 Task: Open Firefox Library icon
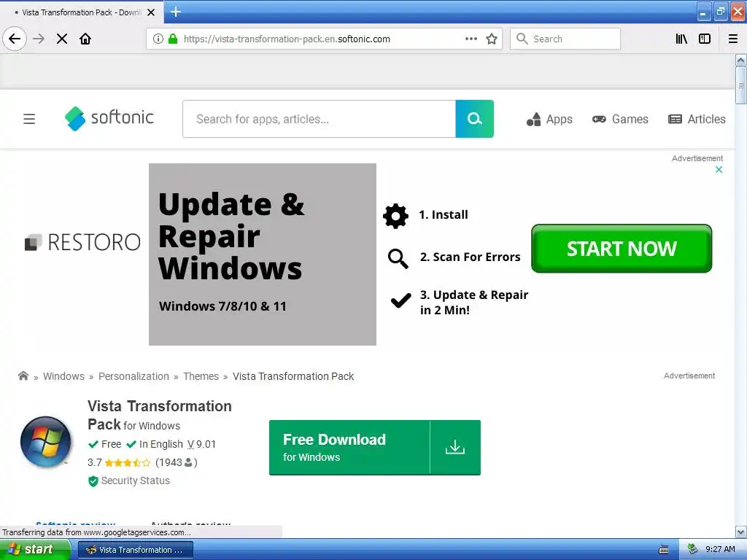(x=681, y=39)
